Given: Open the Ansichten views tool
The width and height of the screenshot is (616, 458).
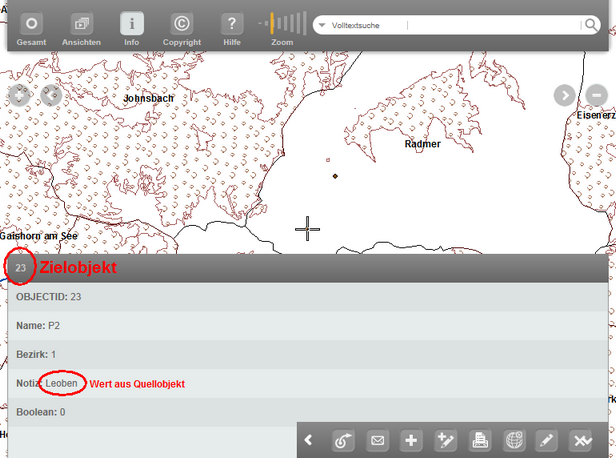Looking at the screenshot, I should (82, 24).
